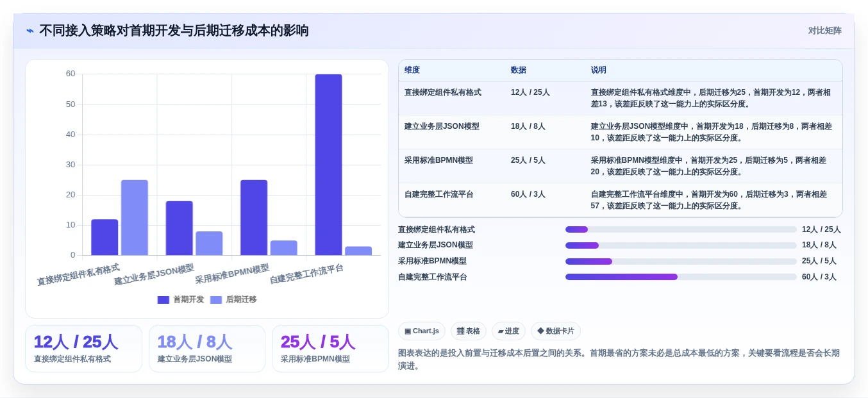Click description text mentioning 两者相差10
The width and height of the screenshot is (868, 398).
click(712, 132)
